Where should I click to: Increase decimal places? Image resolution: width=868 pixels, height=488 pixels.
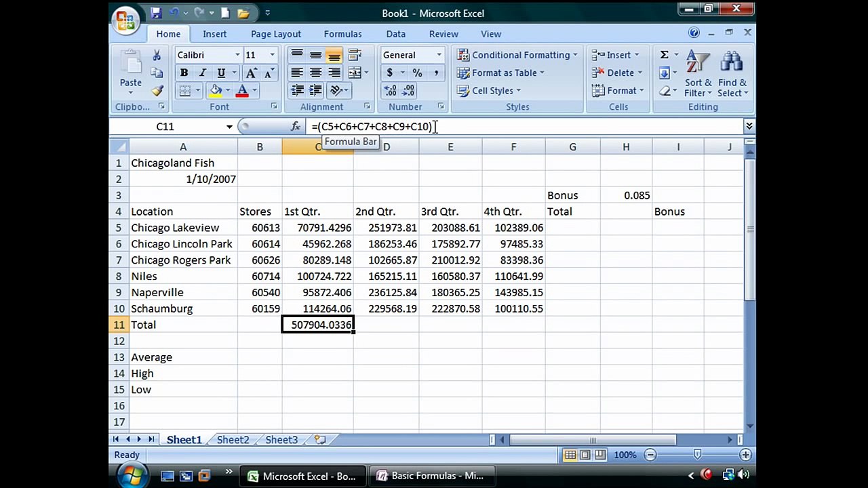click(x=390, y=91)
